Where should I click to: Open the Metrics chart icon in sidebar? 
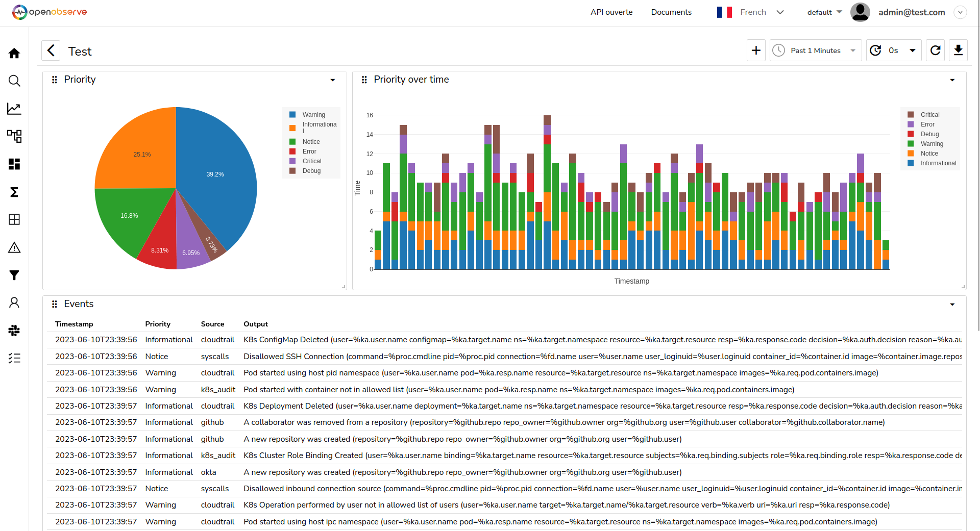[14, 109]
